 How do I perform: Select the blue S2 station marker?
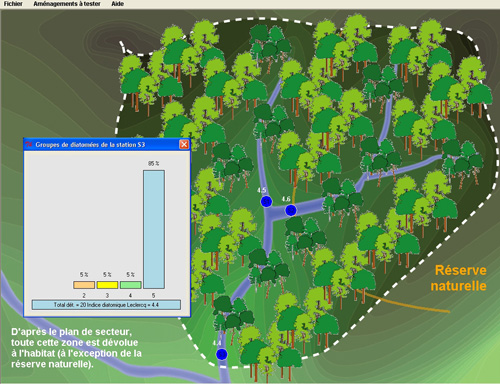point(291,210)
